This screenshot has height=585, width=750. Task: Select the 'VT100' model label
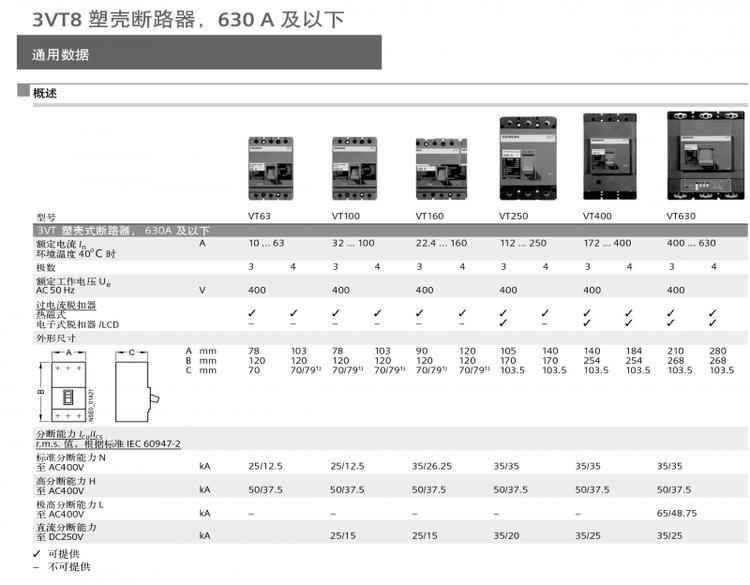point(346,216)
